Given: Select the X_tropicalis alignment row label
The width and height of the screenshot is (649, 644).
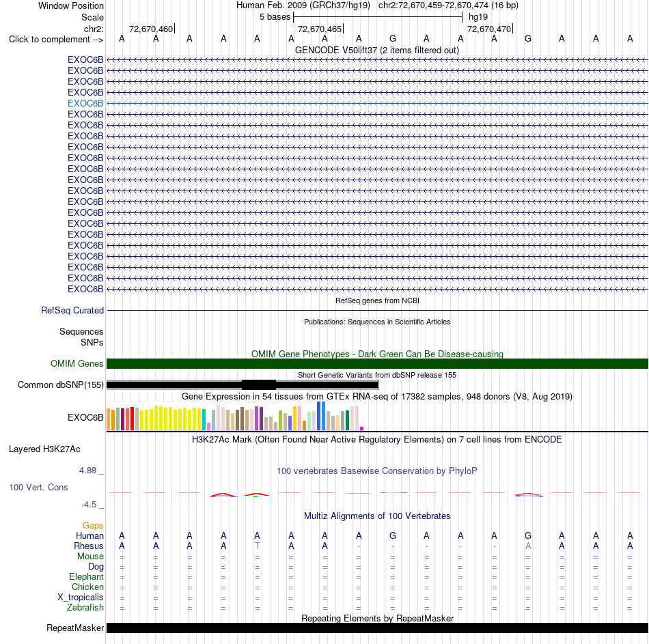Looking at the screenshot, I should click(81, 598).
